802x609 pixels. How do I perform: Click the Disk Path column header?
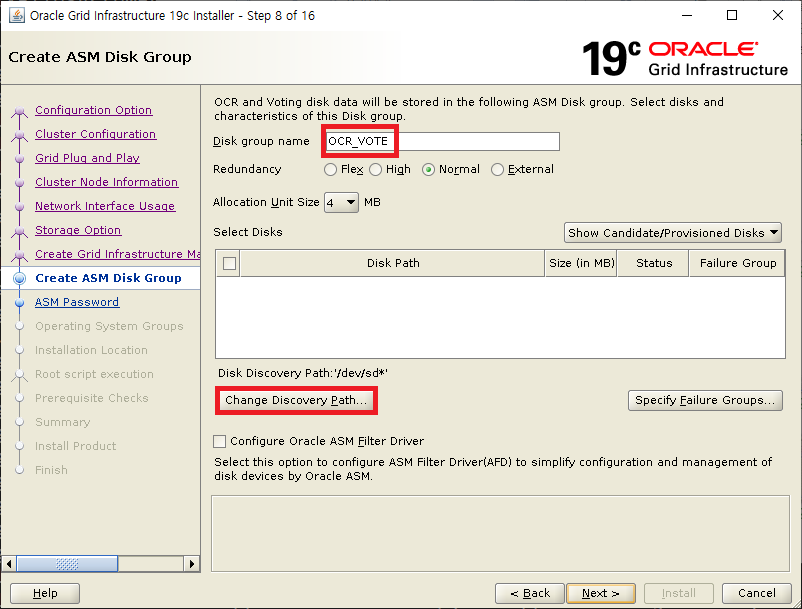click(393, 263)
